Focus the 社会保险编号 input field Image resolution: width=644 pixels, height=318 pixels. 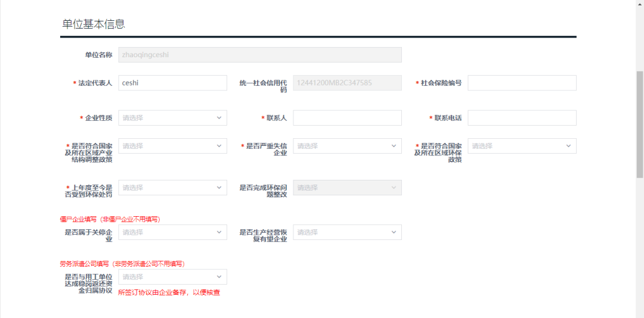[522, 83]
